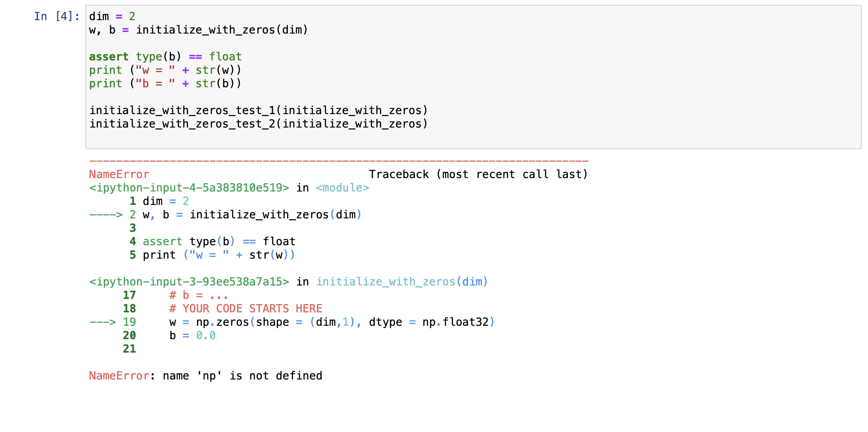Click the 'dim = 2' code line
868x432 pixels.
112,17
